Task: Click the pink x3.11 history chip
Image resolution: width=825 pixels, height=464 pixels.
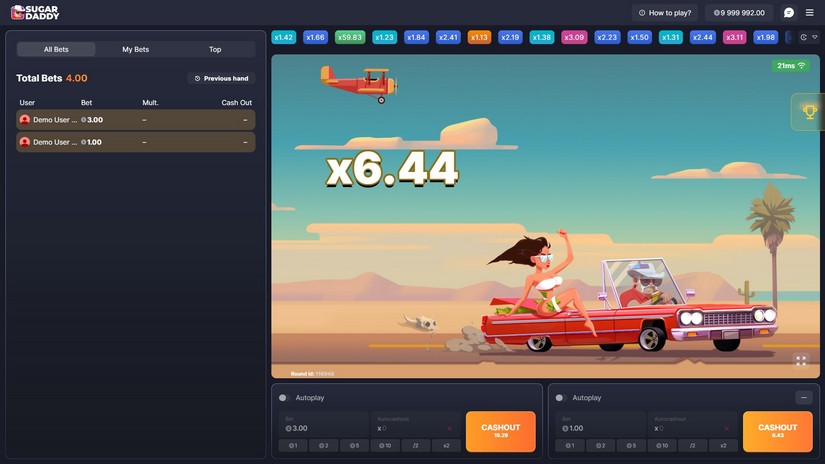Action: pyautogui.click(x=735, y=37)
